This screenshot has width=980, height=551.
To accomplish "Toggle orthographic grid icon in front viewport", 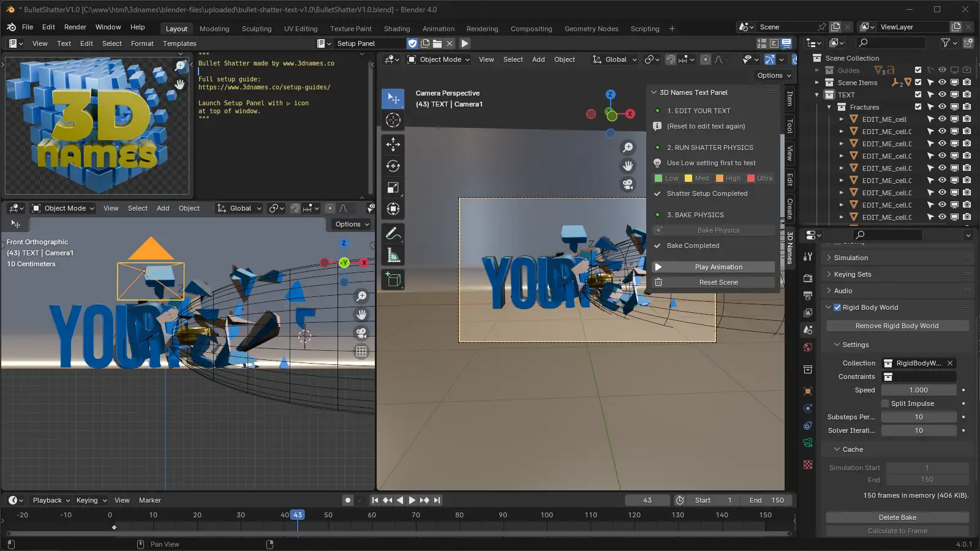I will pyautogui.click(x=361, y=351).
